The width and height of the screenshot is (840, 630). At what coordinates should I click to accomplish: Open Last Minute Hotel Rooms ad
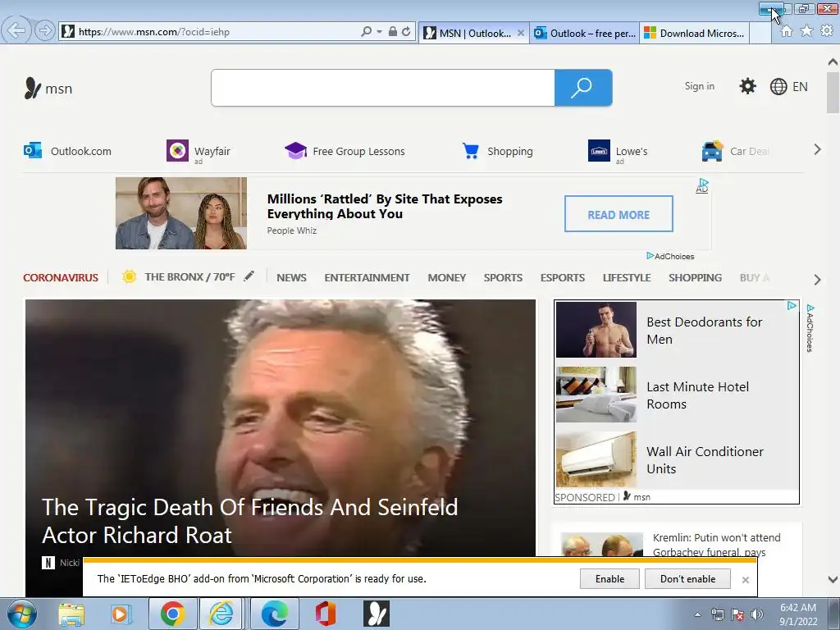(x=697, y=395)
